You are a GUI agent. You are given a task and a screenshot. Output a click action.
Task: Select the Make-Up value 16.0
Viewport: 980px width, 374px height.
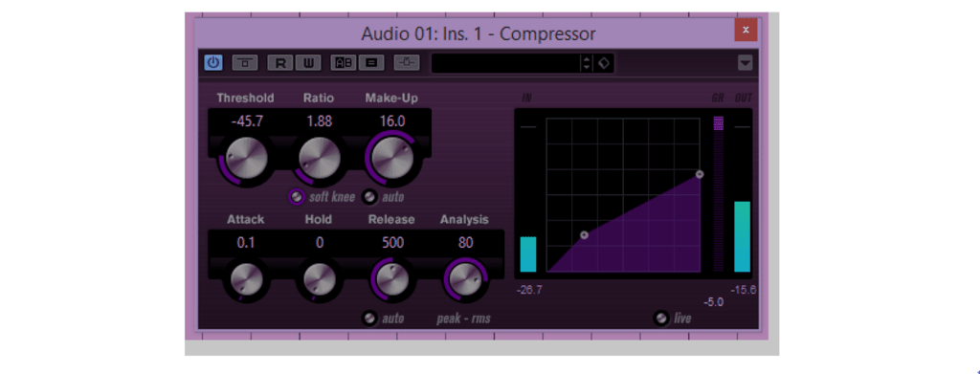[x=392, y=121]
